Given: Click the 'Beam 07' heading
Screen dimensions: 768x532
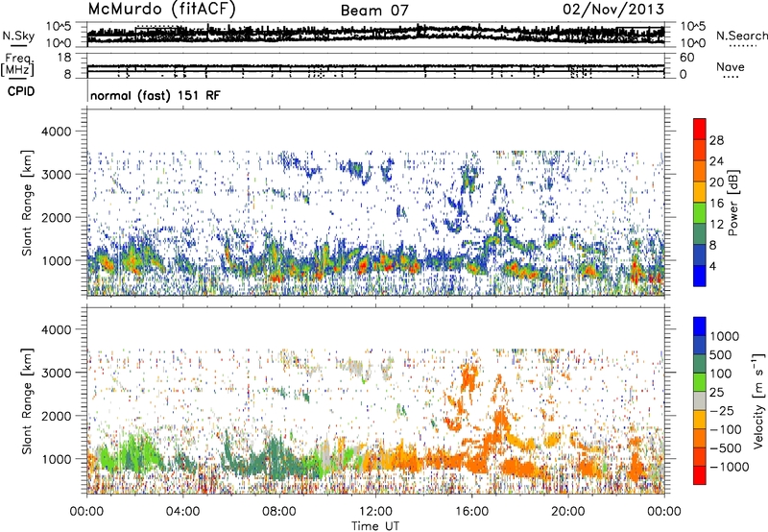Looking at the screenshot, I should coord(374,11).
